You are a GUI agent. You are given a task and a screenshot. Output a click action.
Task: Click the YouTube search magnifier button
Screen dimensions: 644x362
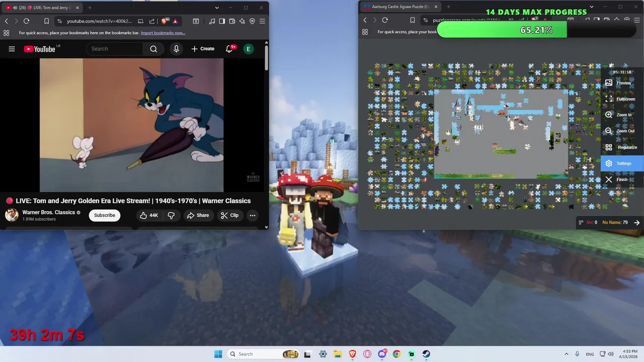point(153,49)
